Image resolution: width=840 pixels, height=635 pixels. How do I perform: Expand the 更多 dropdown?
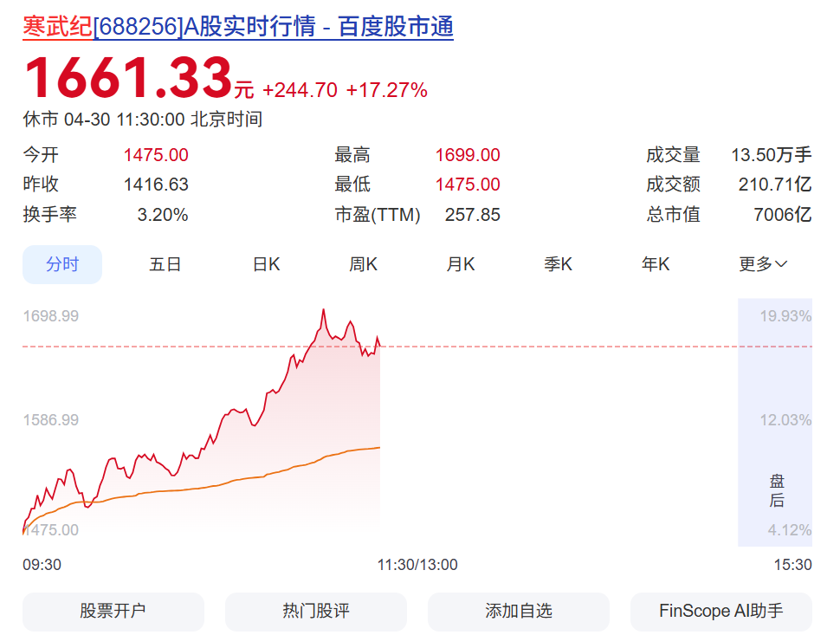[x=763, y=264]
